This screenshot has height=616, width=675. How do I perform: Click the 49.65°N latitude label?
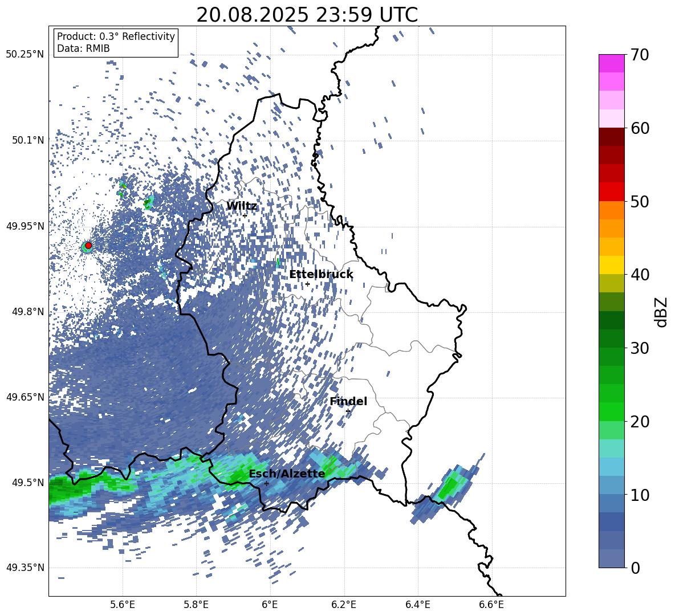(25, 397)
